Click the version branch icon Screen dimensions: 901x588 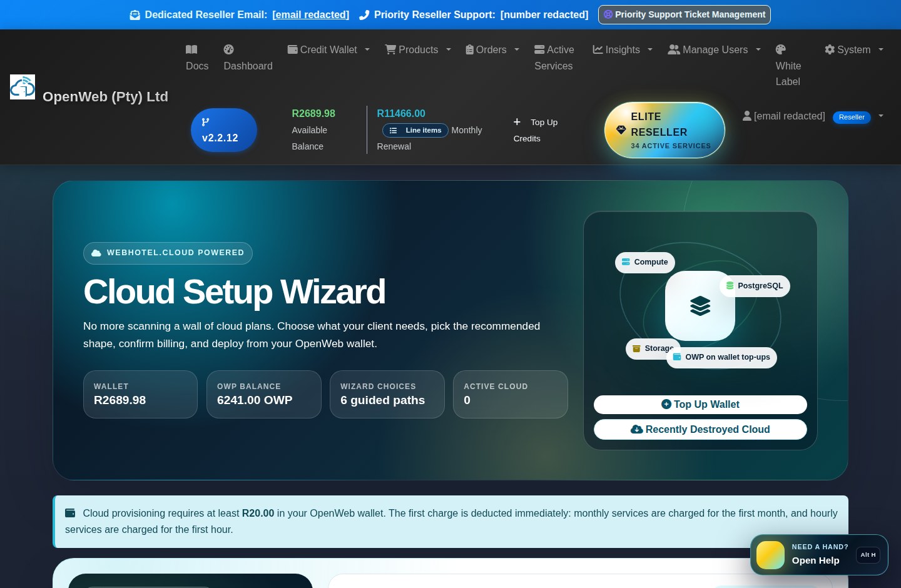205,122
